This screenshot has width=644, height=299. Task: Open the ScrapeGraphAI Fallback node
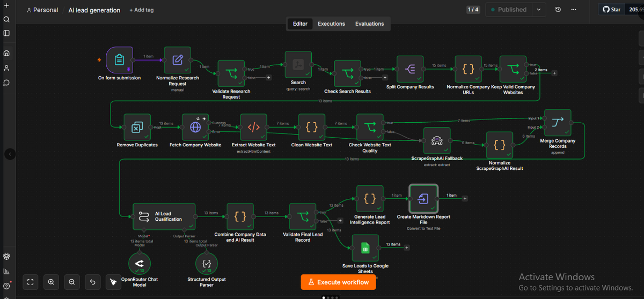[437, 140]
